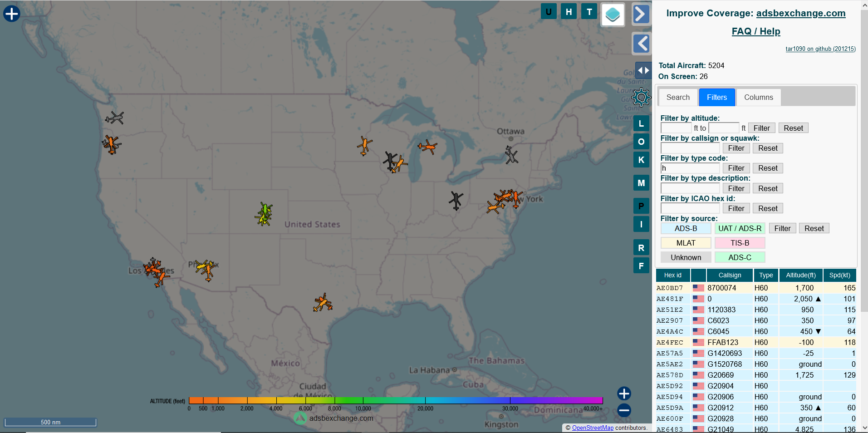Toggle the I map option

641,224
